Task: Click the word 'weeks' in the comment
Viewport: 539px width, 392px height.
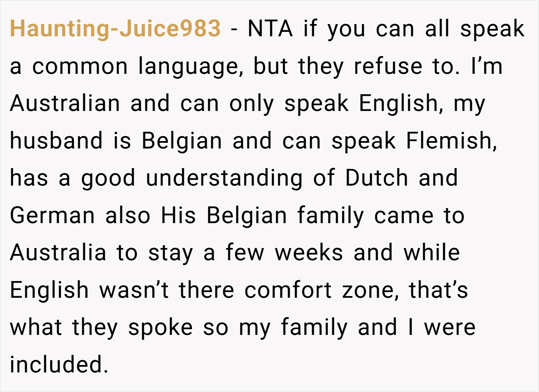Action: pyautogui.click(x=309, y=253)
